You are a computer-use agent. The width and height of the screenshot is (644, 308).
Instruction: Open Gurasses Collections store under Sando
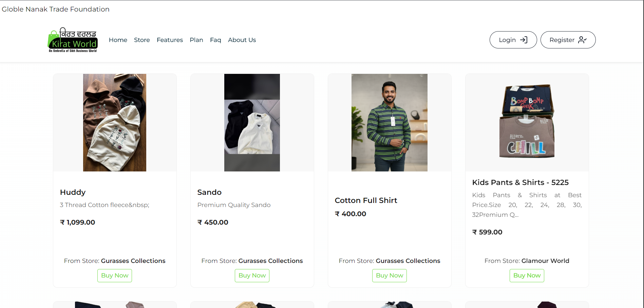point(270,261)
